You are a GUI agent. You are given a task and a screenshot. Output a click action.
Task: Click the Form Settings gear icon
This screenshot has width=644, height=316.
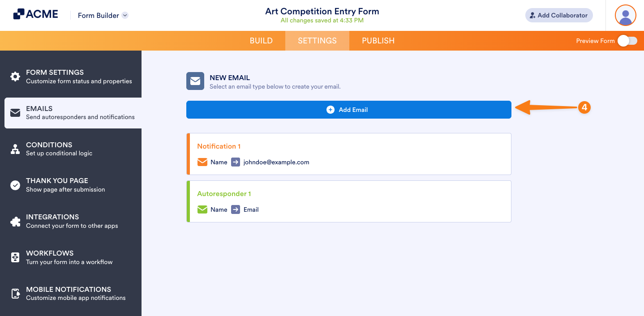pyautogui.click(x=15, y=77)
